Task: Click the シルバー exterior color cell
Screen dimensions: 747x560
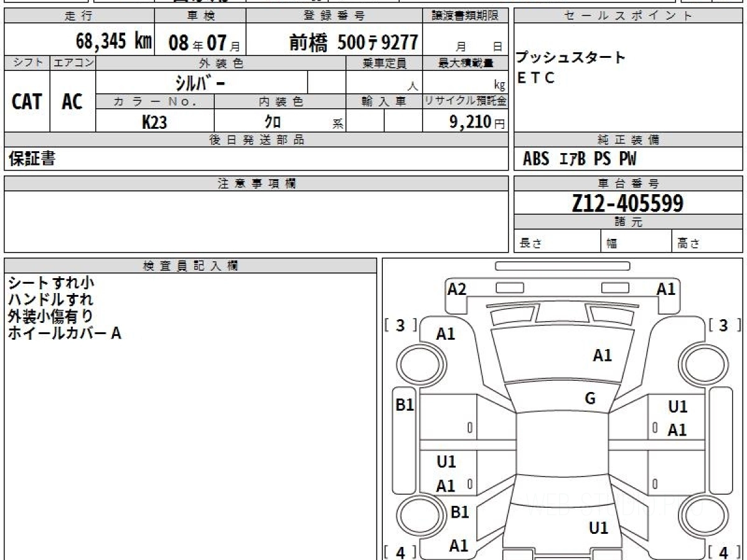Action: tap(202, 83)
